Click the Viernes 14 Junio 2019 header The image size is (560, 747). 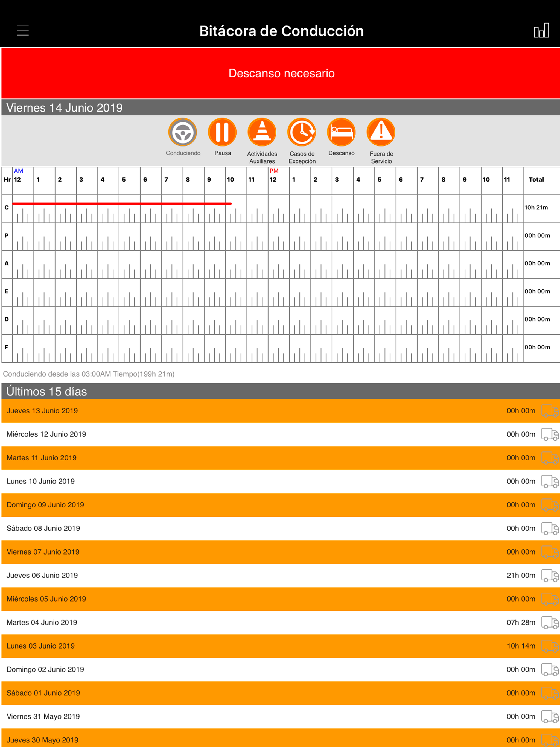281,108
